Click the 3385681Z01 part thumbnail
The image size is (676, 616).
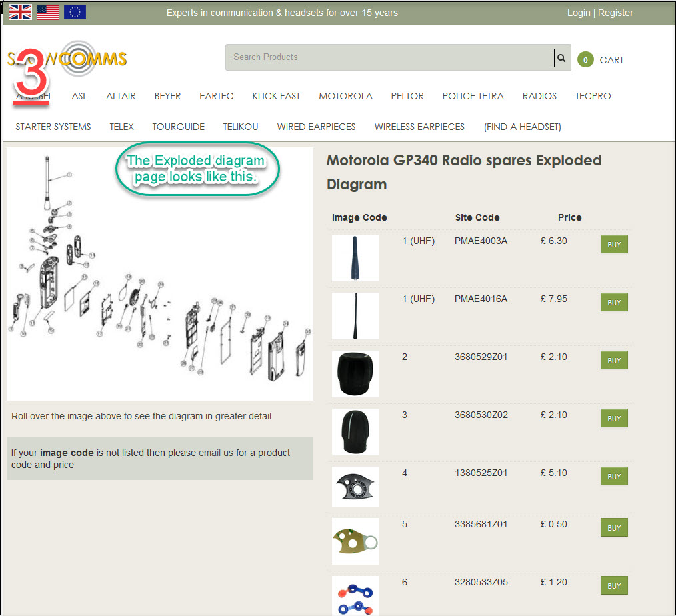[355, 541]
